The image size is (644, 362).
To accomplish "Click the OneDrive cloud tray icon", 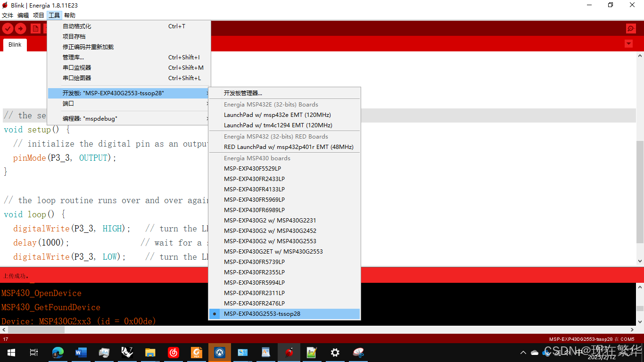I will click(x=535, y=353).
